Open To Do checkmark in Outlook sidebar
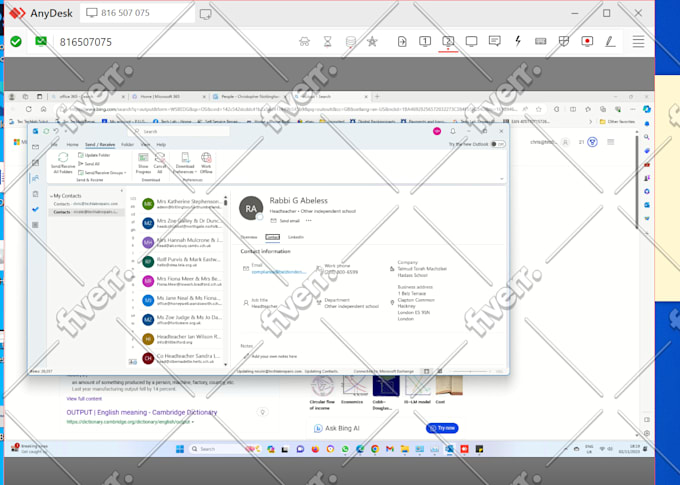 [36, 209]
